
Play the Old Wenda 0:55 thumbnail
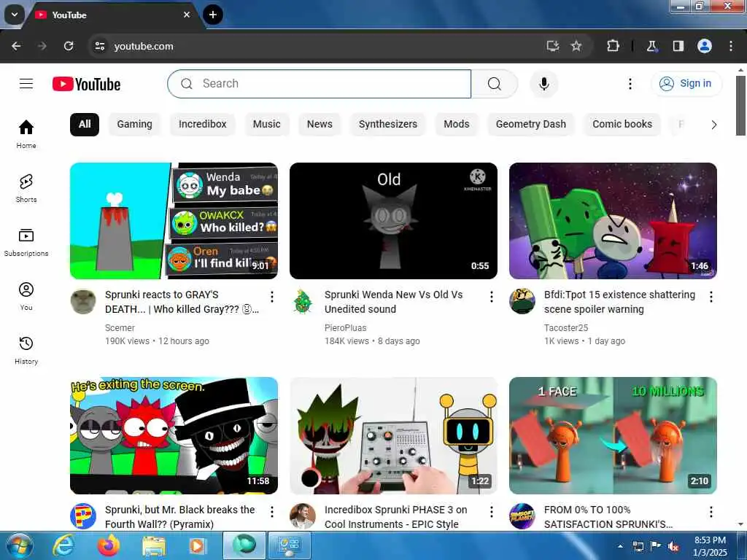point(393,221)
